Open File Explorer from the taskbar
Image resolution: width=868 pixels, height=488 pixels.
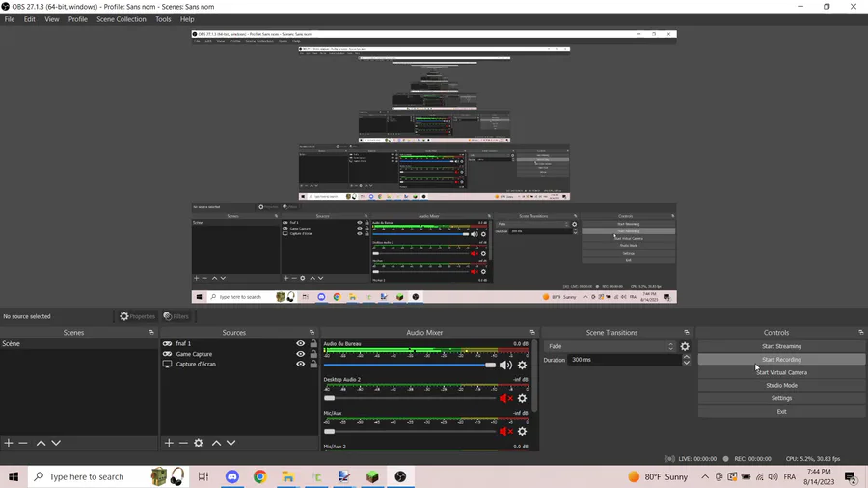click(x=287, y=477)
